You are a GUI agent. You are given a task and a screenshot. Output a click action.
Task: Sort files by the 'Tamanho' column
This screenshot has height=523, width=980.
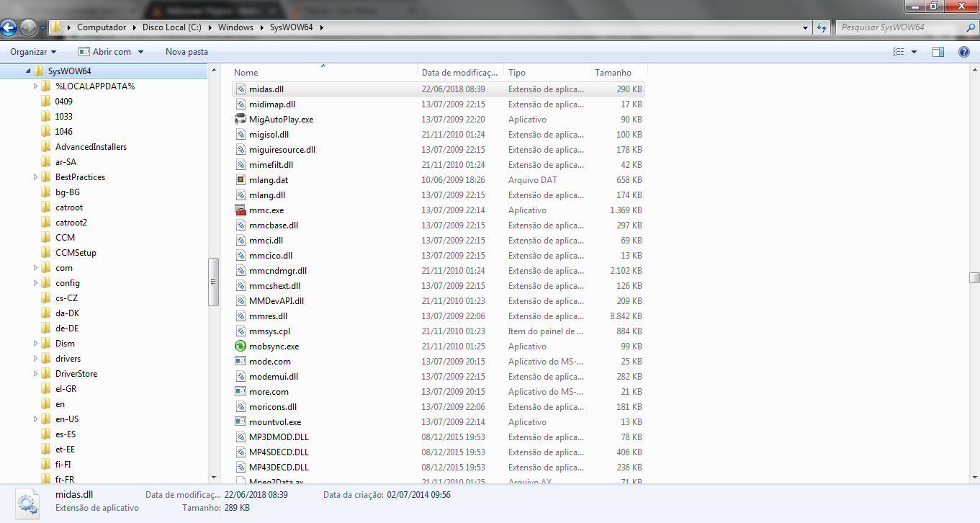tap(612, 72)
